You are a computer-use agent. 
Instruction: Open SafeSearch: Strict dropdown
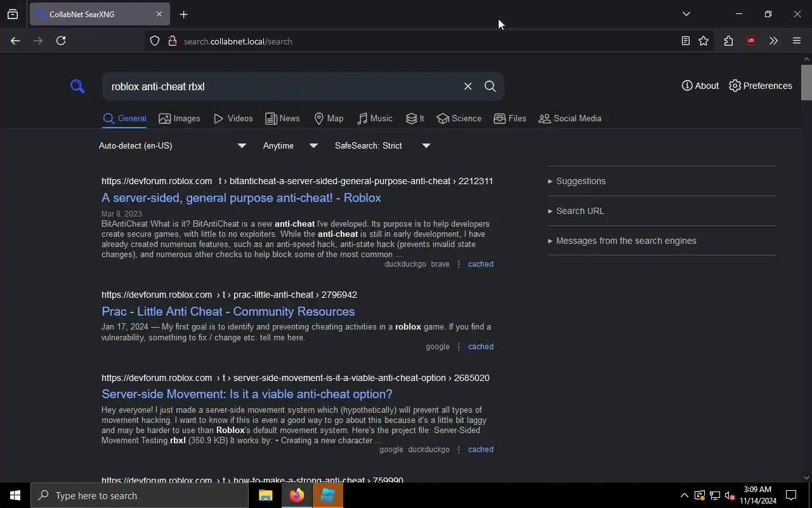click(x=383, y=145)
